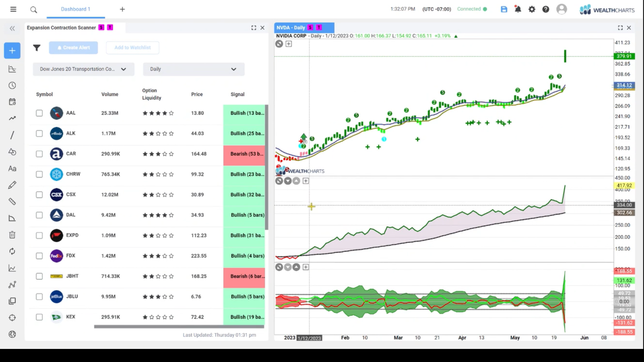Click the (UTC -07:00) timezone text
644x362 pixels.
click(437, 9)
